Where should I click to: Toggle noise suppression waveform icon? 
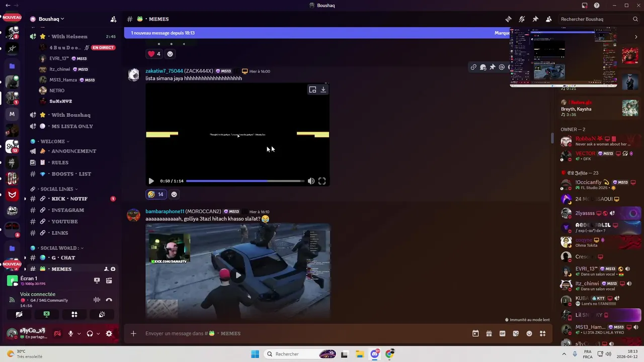(x=97, y=300)
